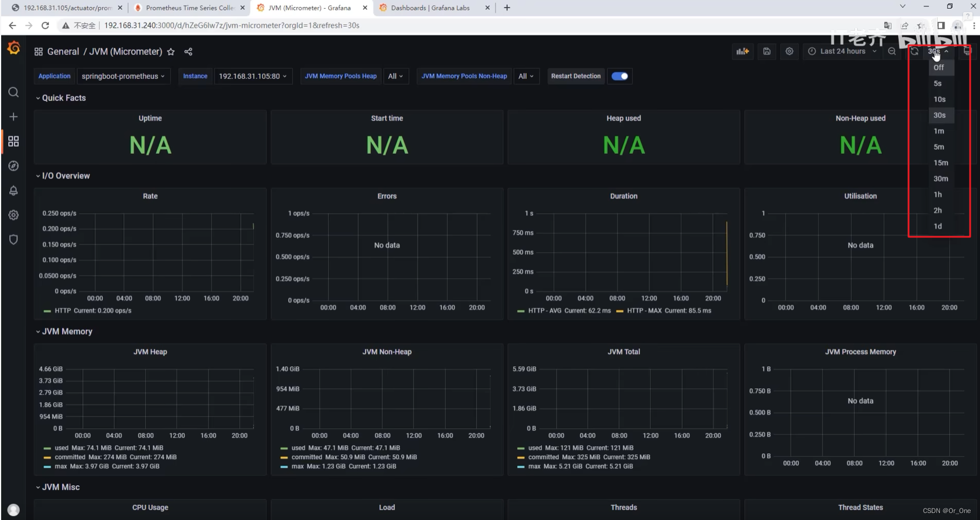
Task: Open the springboot-prometheus Application dropdown
Action: [x=123, y=76]
